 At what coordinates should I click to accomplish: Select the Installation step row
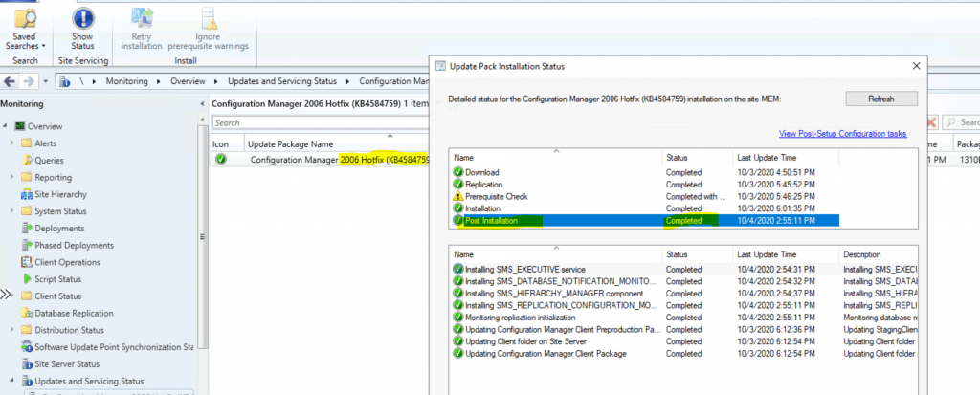[644, 208]
